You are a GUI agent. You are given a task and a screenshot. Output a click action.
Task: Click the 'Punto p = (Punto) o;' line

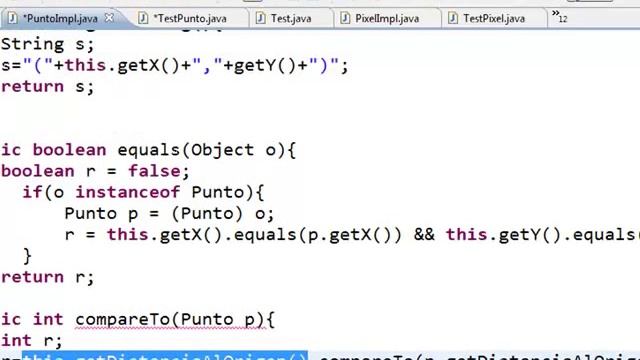(x=169, y=213)
